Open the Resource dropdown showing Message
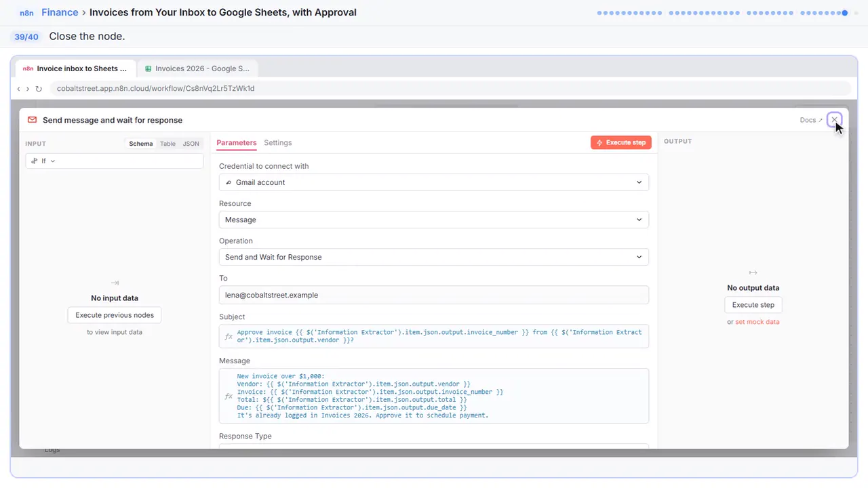 pos(434,220)
